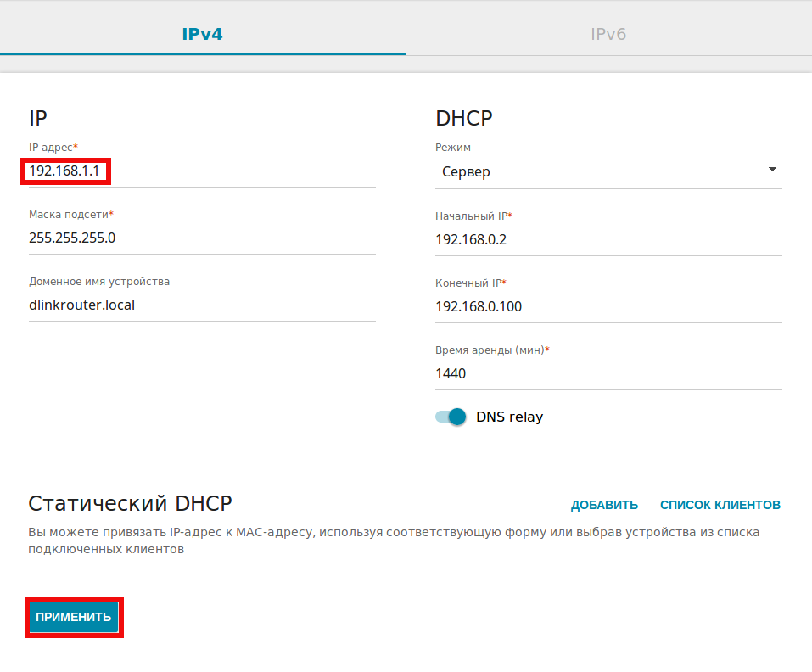Viewport: 812px width, 672px height.
Task: Click the Статический DHCP section heading
Action: [x=130, y=503]
